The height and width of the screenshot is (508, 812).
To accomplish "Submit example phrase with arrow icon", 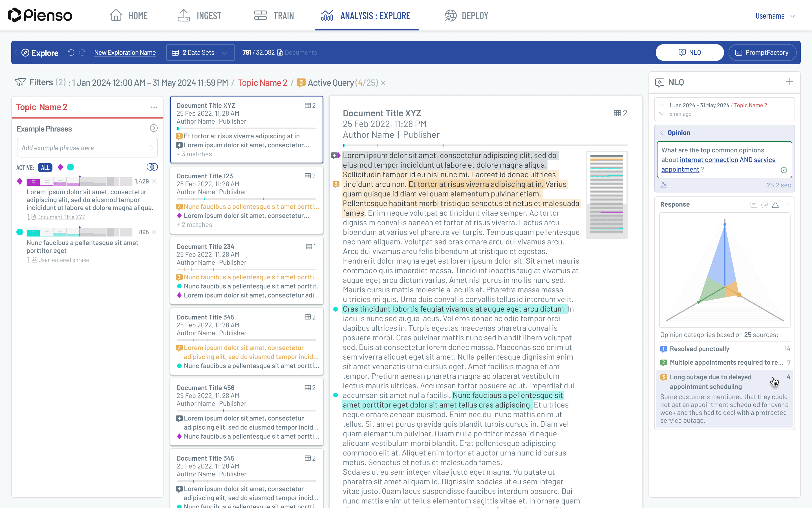I will tap(150, 148).
